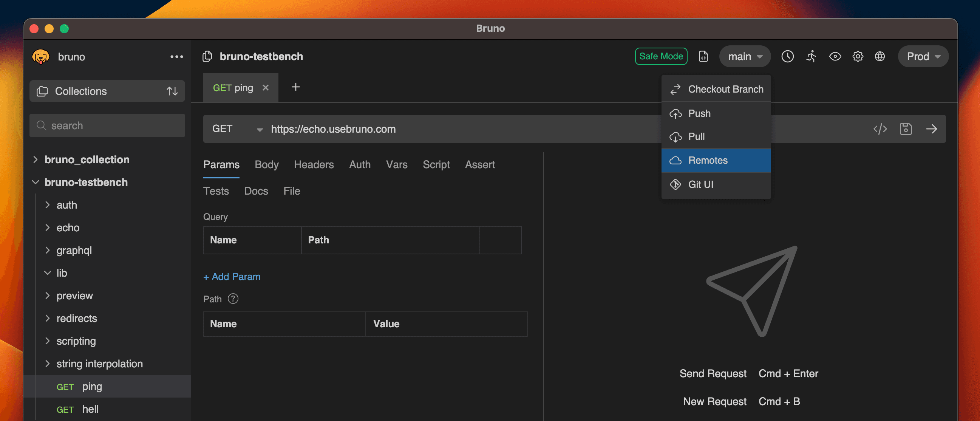Open the main branch dropdown
This screenshot has height=421, width=980.
pos(745,56)
